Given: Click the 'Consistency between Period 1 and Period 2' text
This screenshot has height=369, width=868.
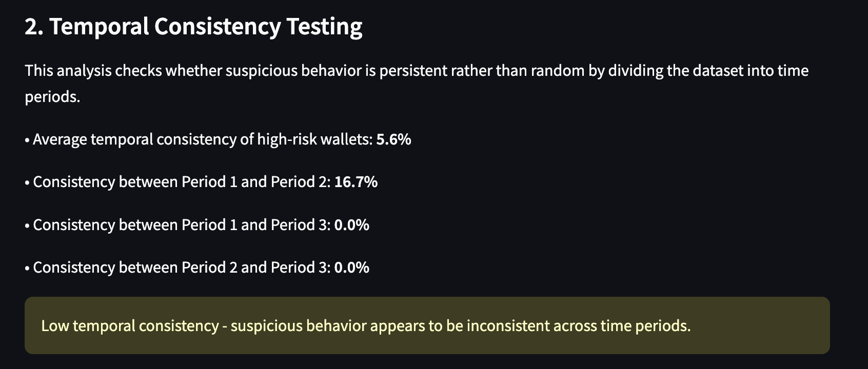Looking at the screenshot, I should [182, 182].
